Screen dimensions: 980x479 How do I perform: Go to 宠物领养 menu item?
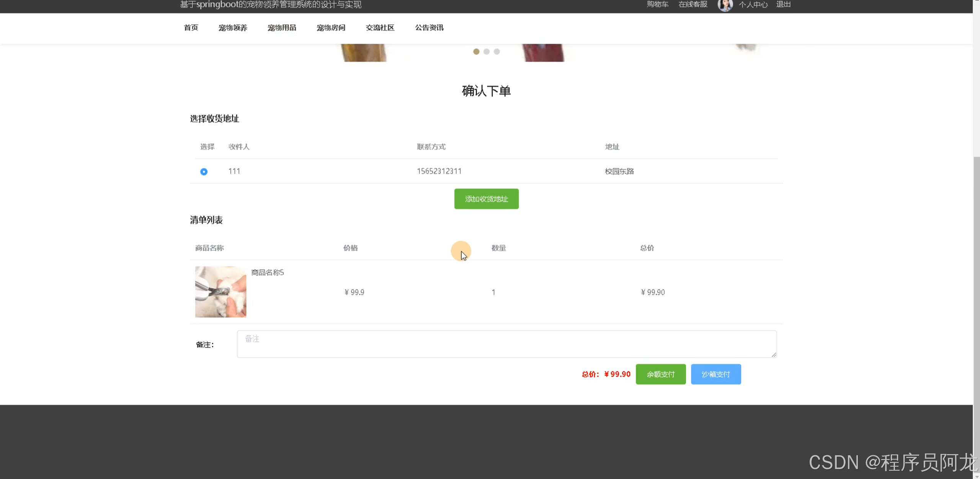coord(233,28)
